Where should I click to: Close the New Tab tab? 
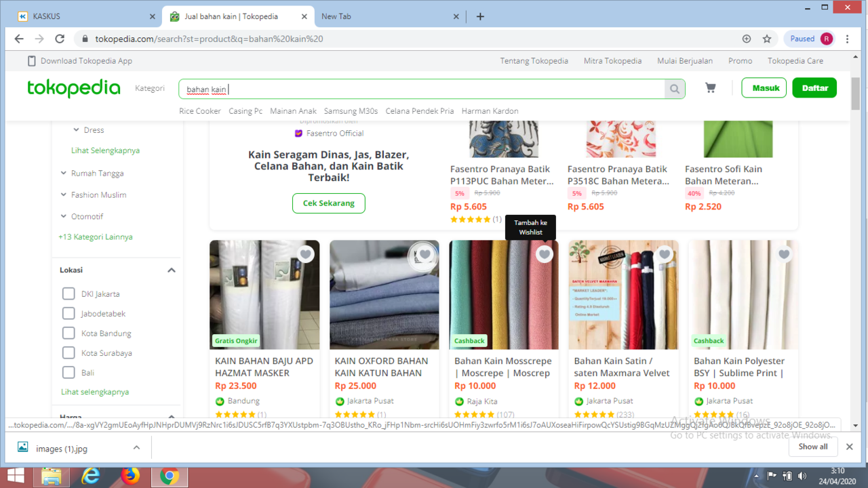[x=456, y=16]
